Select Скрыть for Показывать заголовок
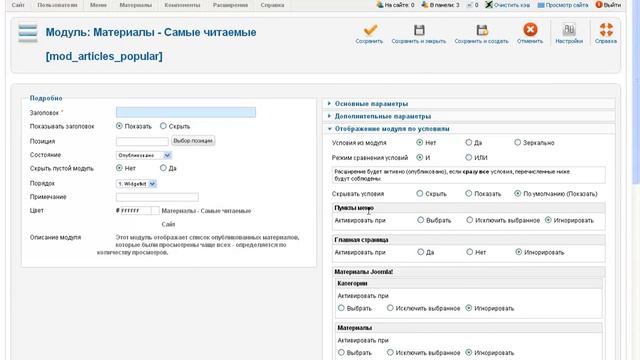 pos(163,126)
